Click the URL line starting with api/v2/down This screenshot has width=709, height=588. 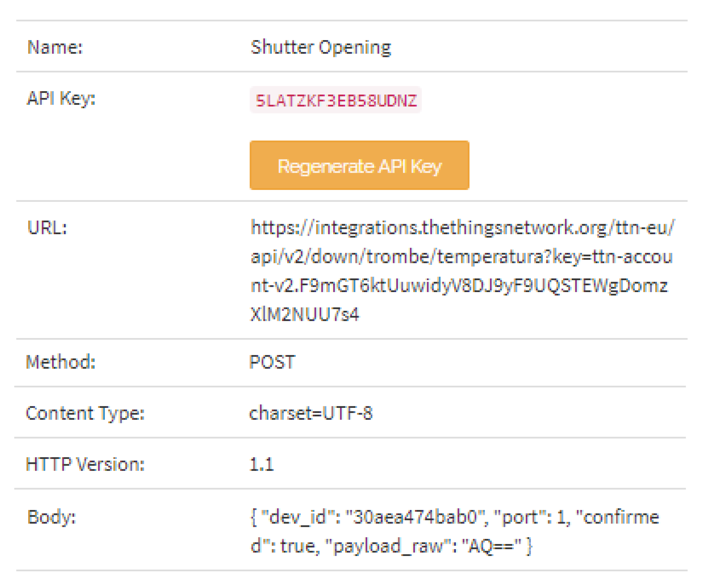click(x=461, y=257)
